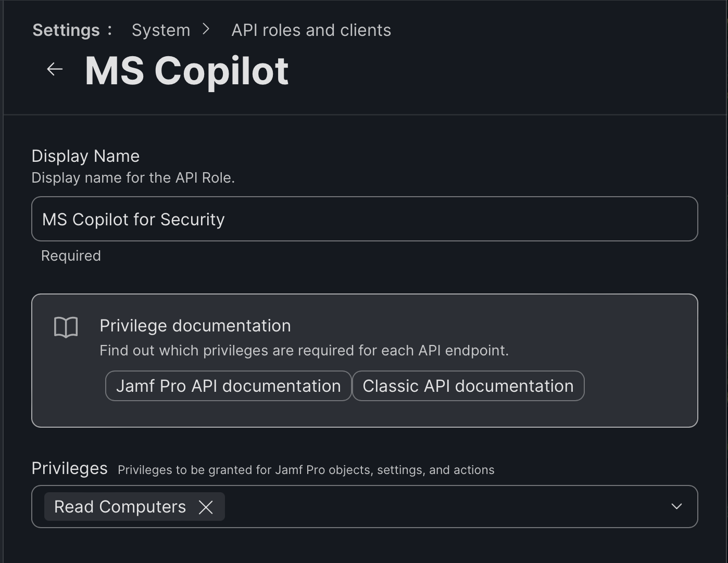Expand the privileges selection list
This screenshot has width=728, height=563.
676,506
